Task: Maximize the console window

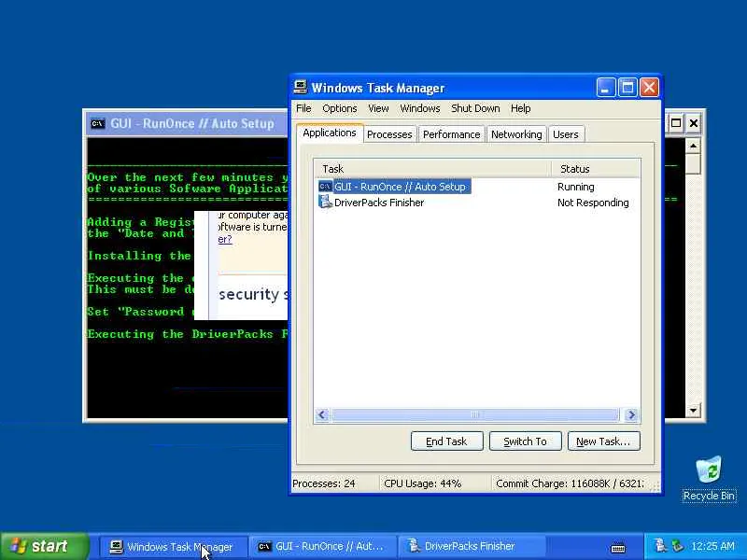Action: [x=675, y=123]
